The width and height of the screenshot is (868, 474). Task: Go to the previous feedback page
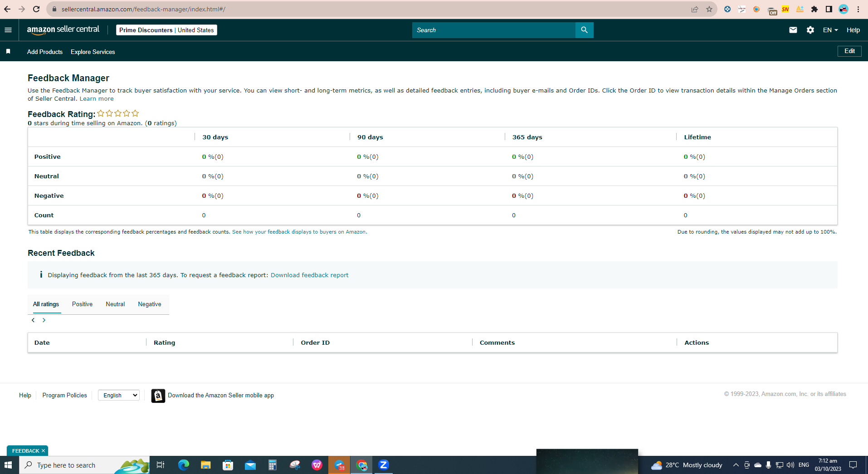pos(33,320)
